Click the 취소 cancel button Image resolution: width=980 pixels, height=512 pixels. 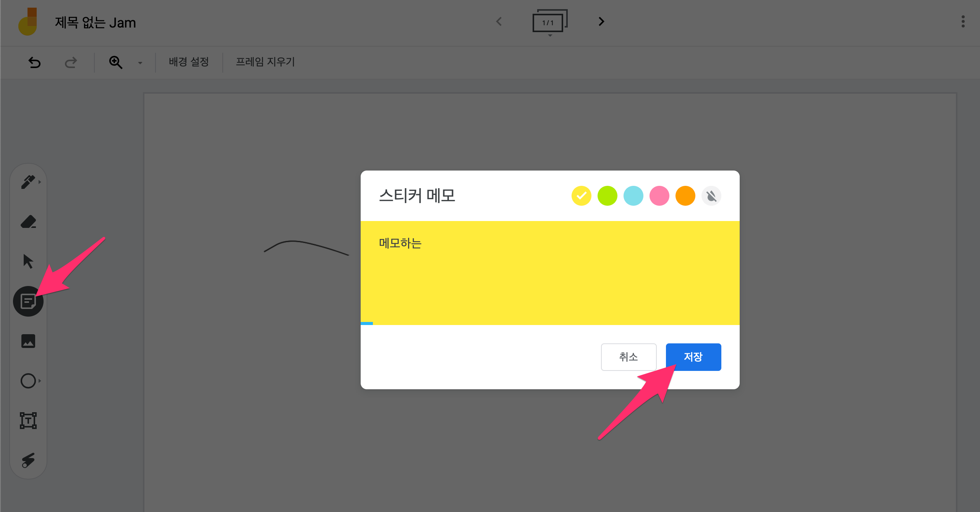click(x=628, y=357)
